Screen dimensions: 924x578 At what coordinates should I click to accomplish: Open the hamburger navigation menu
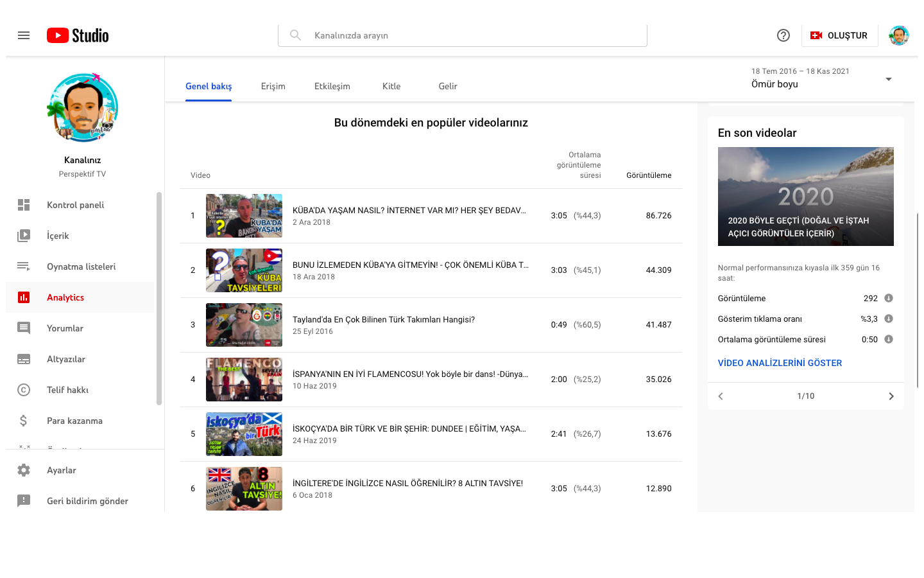24,35
